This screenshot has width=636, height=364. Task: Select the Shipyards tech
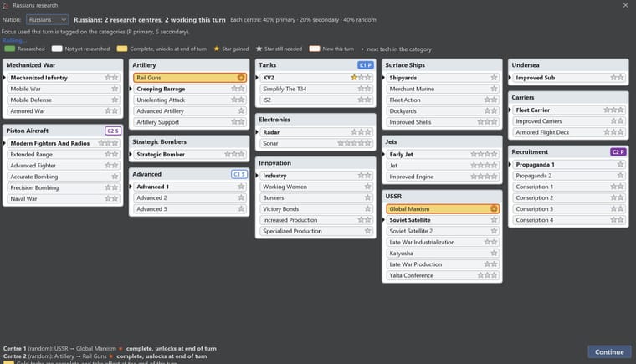click(442, 78)
